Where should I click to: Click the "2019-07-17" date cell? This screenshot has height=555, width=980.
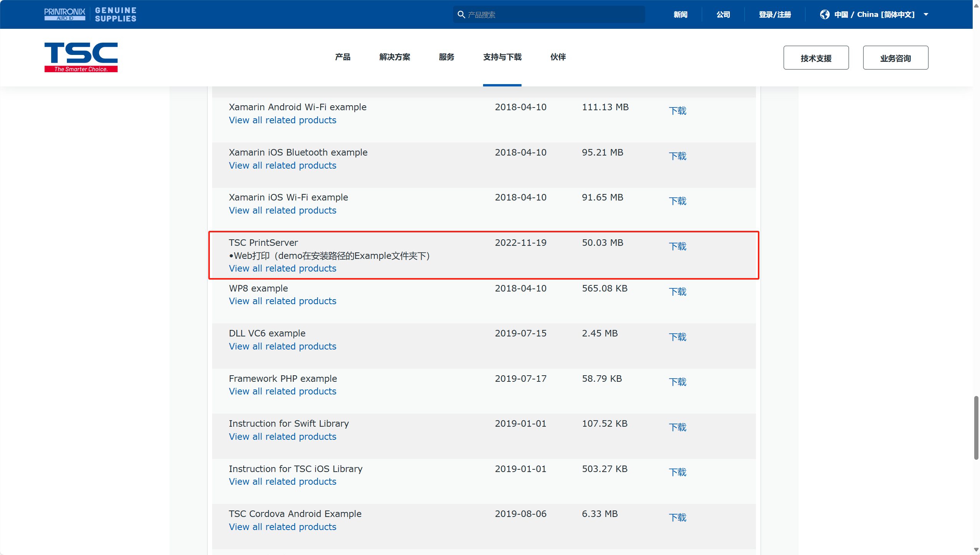[x=520, y=379]
